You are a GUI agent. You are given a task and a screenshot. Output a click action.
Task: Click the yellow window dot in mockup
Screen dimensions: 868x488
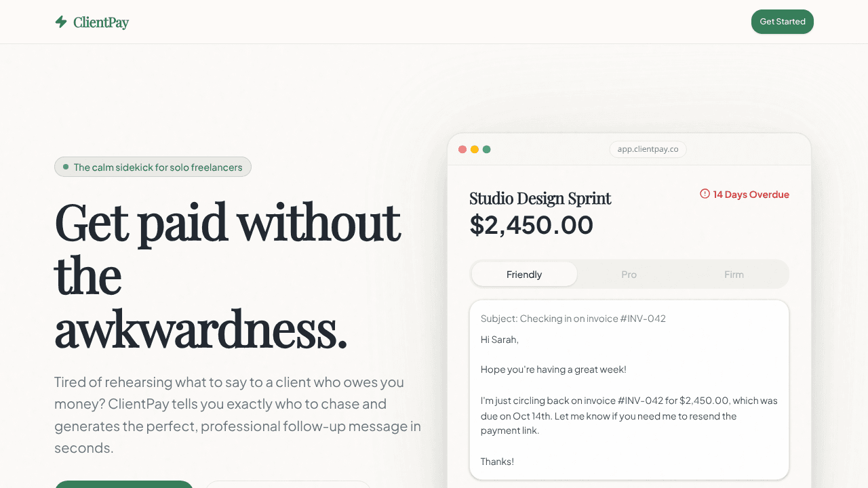pos(475,149)
